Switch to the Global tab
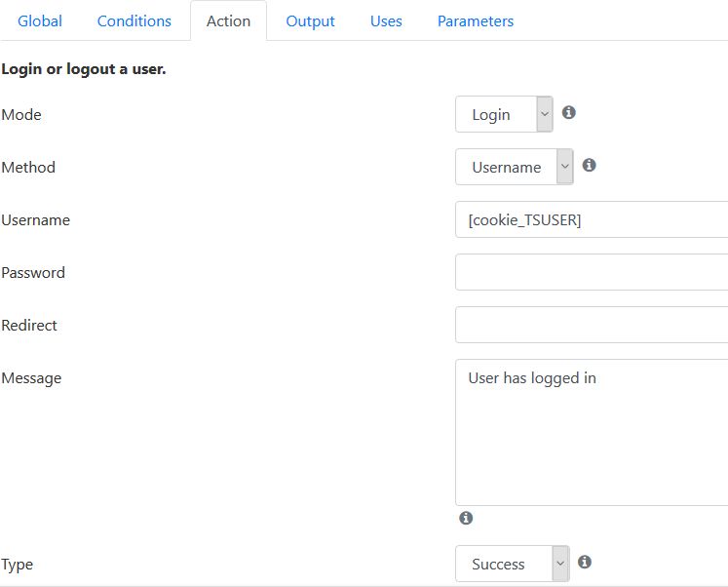728x587 pixels. click(40, 20)
